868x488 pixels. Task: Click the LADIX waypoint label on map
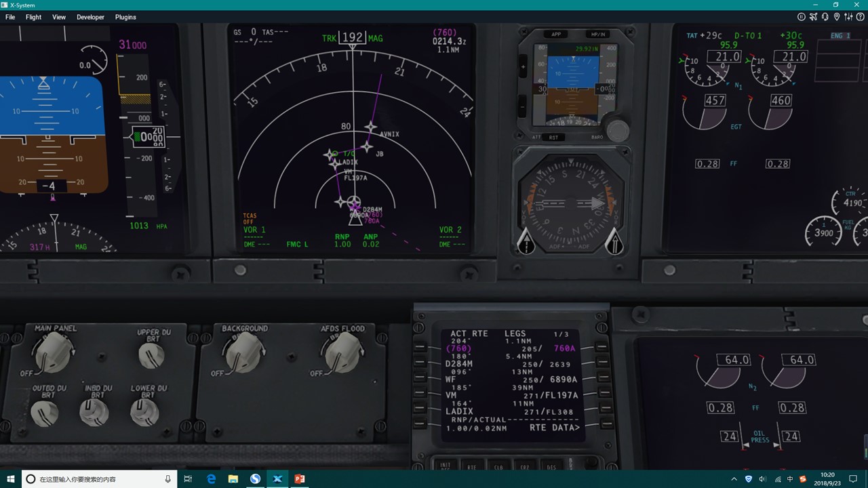point(349,163)
